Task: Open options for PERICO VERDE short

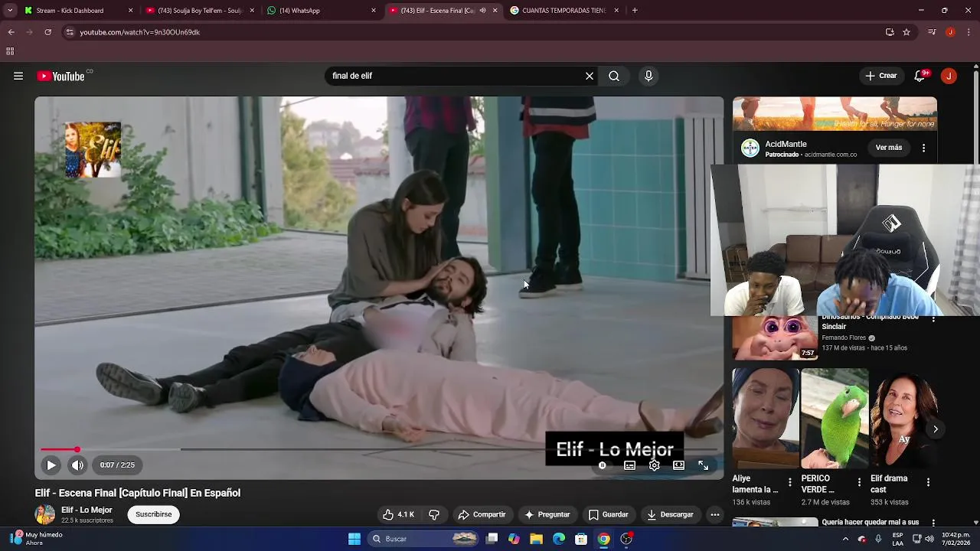Action: click(859, 482)
